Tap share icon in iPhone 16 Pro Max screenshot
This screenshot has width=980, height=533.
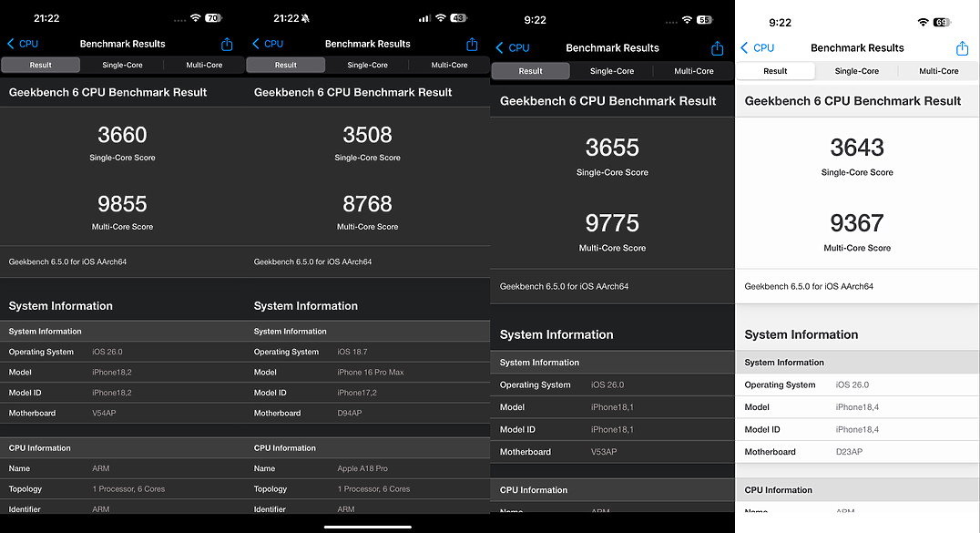coord(472,44)
